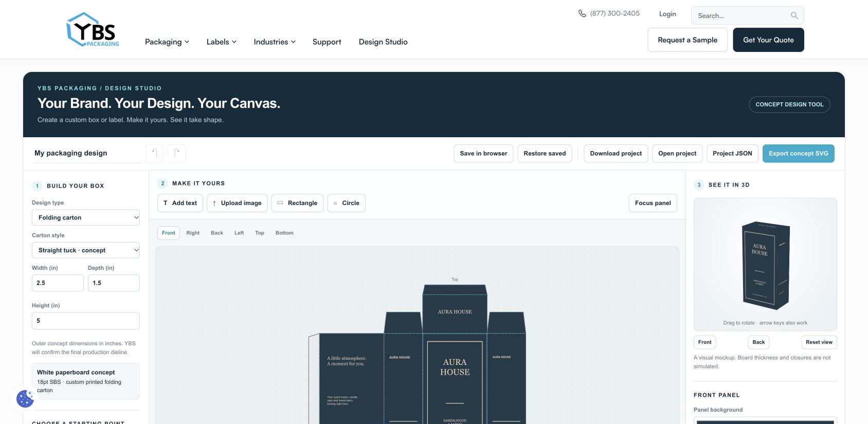The height and width of the screenshot is (424, 868).
Task: Click the 3D box preview thumbnail
Action: coord(765,264)
